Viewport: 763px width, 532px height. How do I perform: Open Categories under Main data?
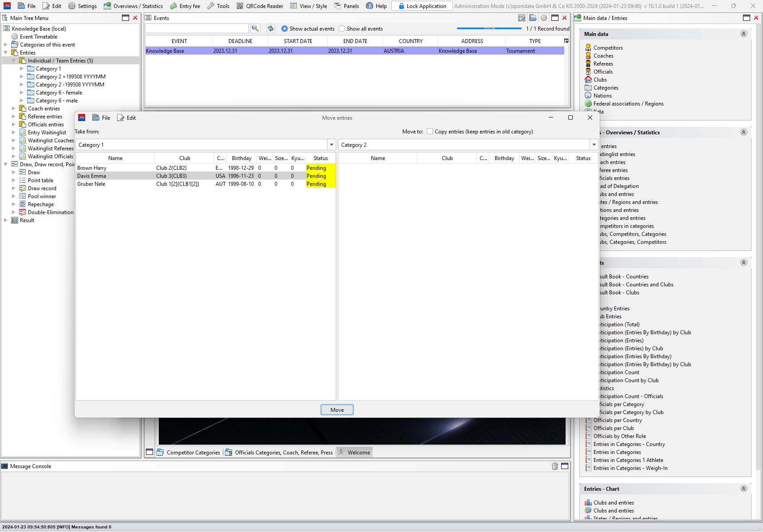click(x=606, y=88)
